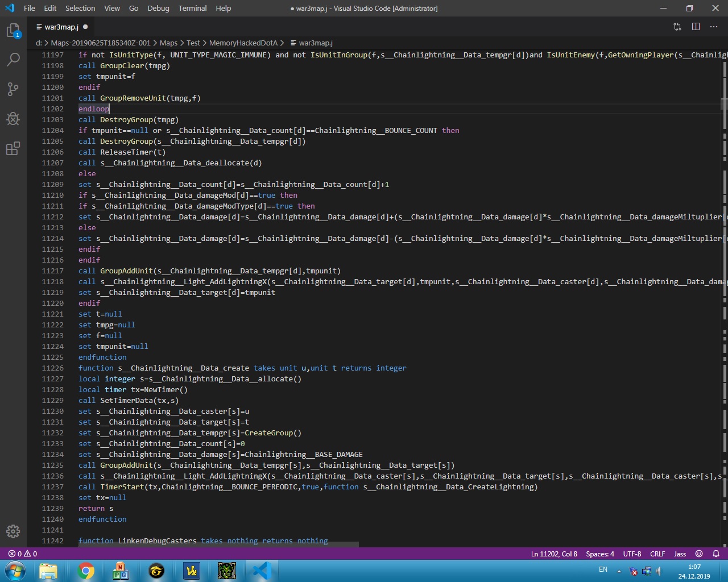This screenshot has height=582, width=728.
Task: Change indentation via Spaces: 4
Action: 600,554
